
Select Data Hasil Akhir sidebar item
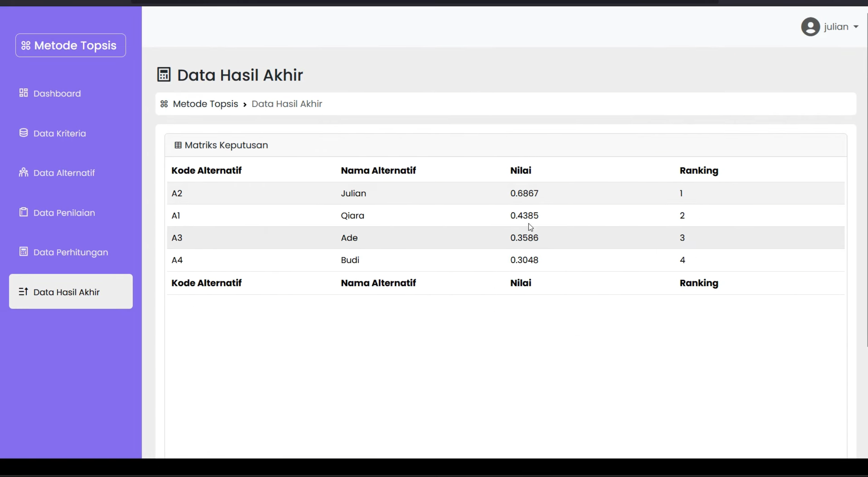(71, 291)
